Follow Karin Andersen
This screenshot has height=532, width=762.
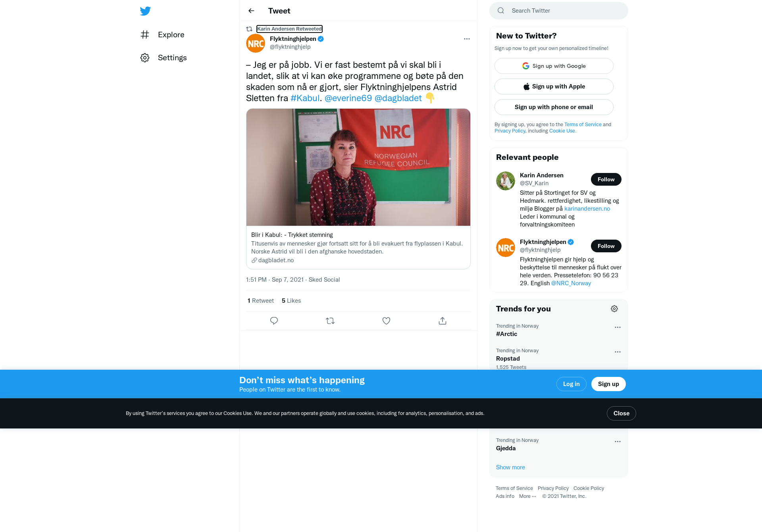coord(606,179)
